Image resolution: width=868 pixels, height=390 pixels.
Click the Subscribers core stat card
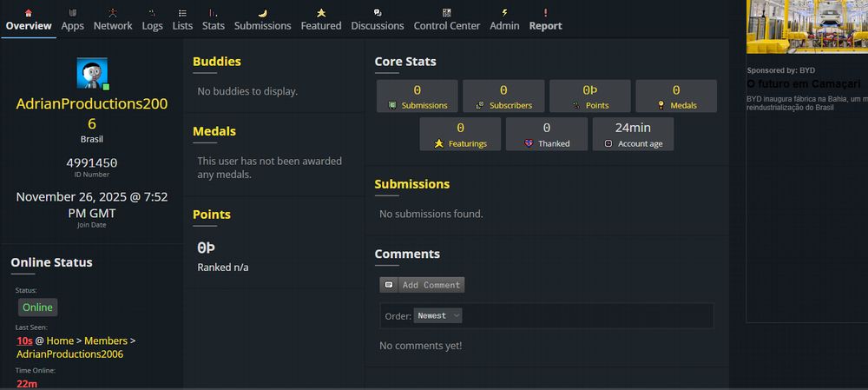(503, 96)
